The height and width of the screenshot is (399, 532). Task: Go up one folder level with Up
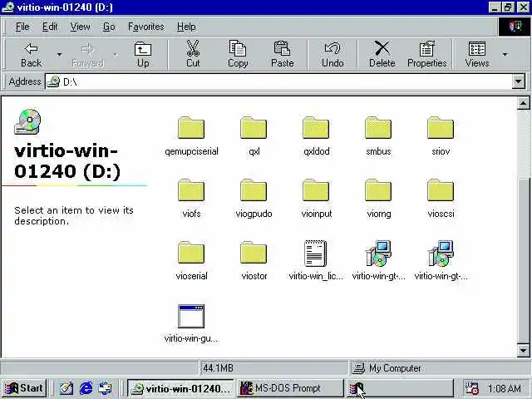click(x=143, y=55)
